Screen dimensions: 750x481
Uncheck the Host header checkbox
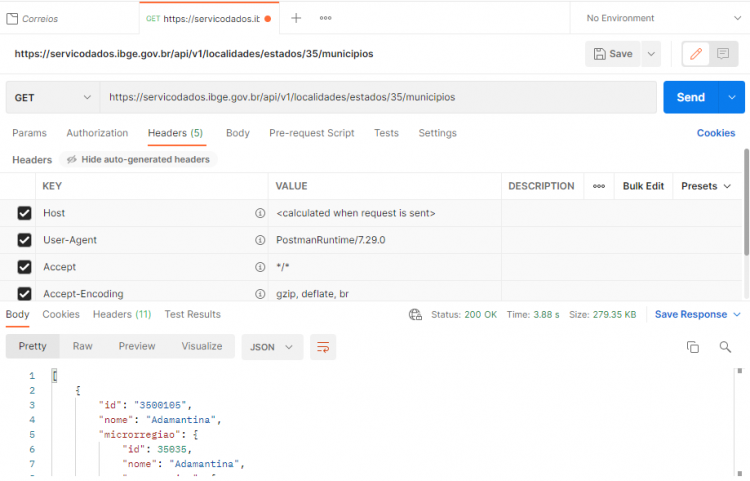tap(24, 213)
